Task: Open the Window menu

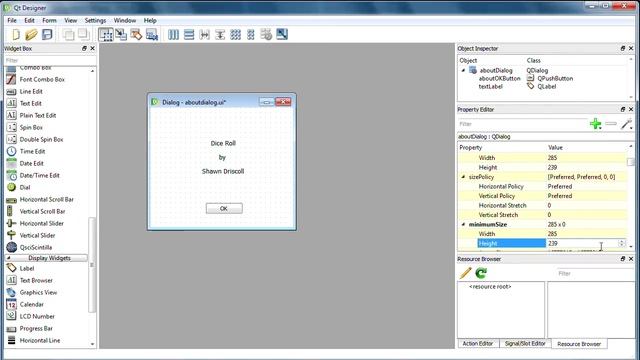Action: 124,20
